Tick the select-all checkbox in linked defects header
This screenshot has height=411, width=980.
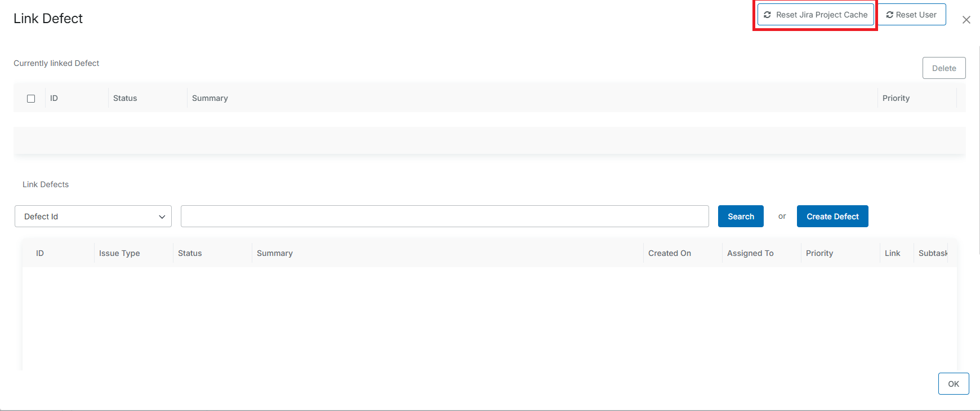click(31, 99)
